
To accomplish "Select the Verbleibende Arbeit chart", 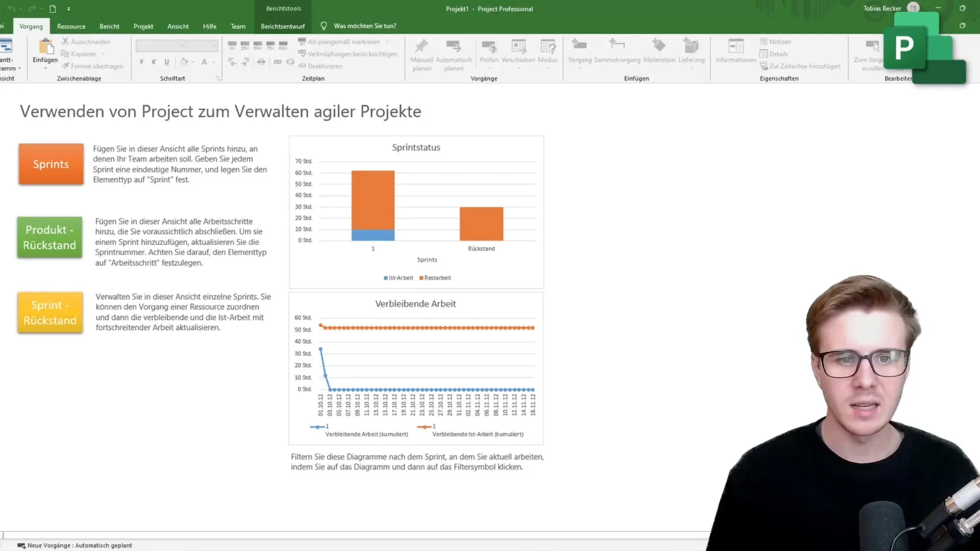I will [416, 368].
